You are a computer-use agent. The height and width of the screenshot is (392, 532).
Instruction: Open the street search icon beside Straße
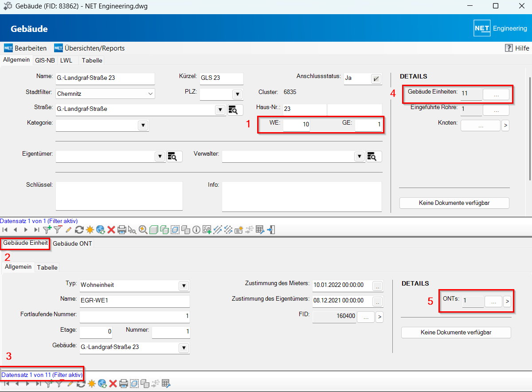click(x=235, y=110)
